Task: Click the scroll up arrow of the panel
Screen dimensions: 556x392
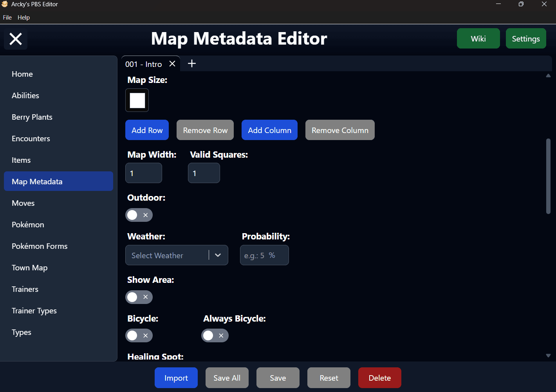Action: 548,76
